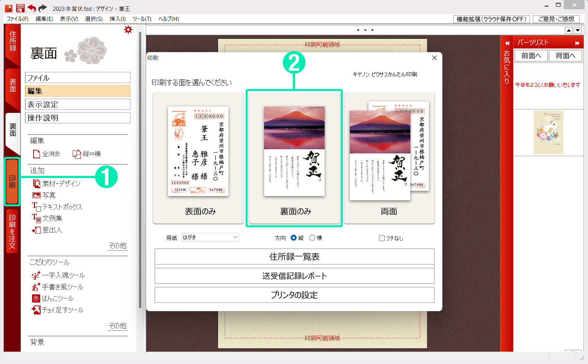Click the save floppy disk icon
Screen dimensions: 588x364
20,8
